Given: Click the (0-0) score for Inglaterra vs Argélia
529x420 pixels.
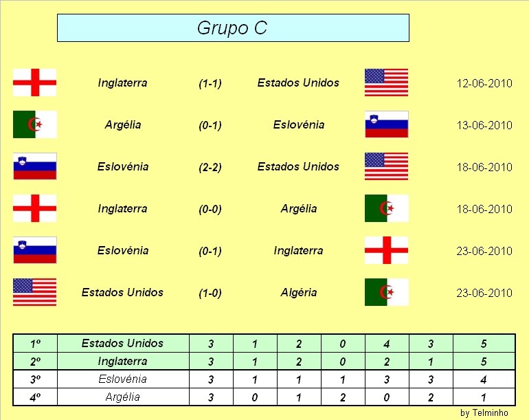Looking at the screenshot, I should pos(210,209).
